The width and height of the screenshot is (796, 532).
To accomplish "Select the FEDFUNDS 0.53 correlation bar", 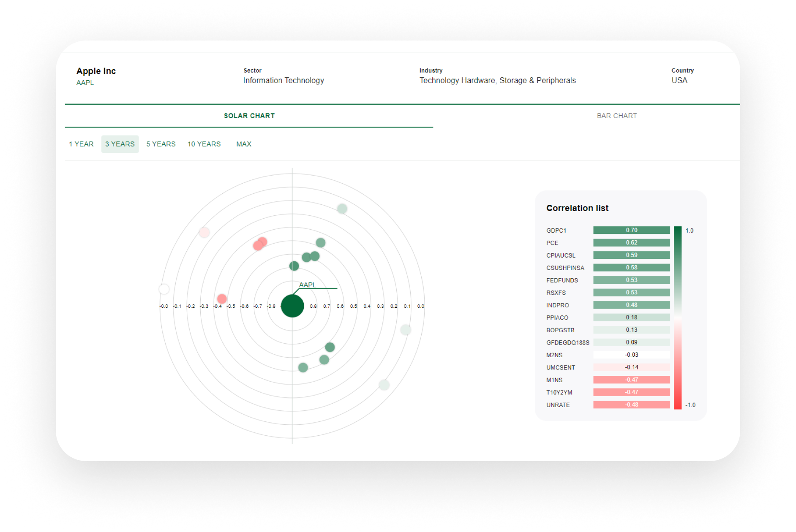I will click(x=631, y=280).
